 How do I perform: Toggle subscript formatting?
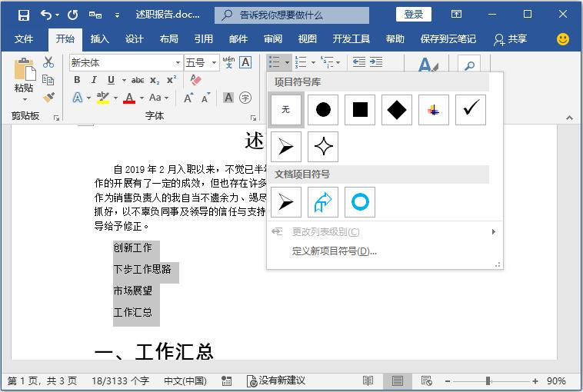[x=155, y=80]
